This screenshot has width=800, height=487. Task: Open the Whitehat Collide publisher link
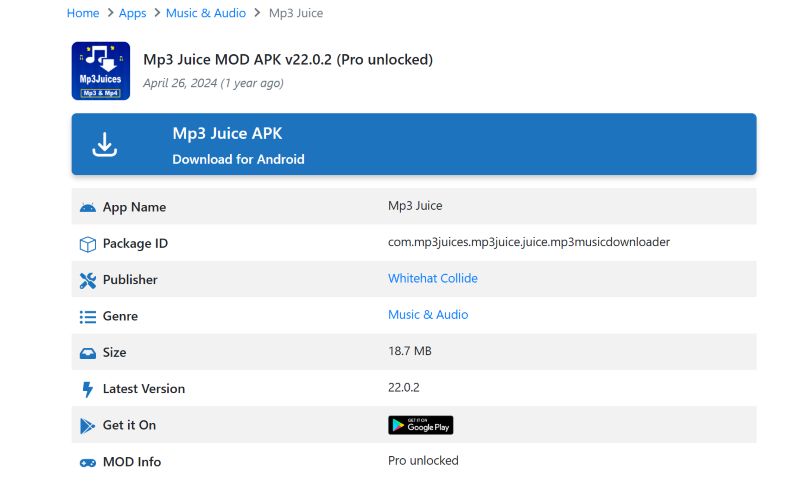pos(432,278)
